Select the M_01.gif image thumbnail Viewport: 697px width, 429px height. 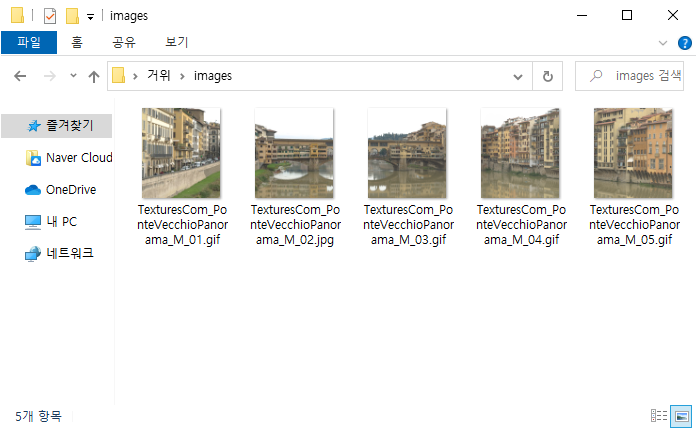[x=181, y=153]
